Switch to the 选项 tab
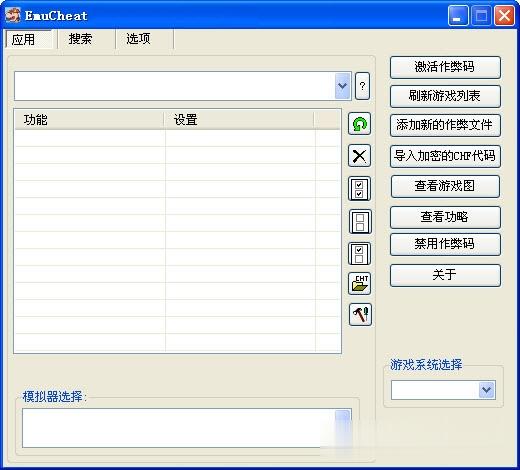520x470 pixels. click(138, 39)
